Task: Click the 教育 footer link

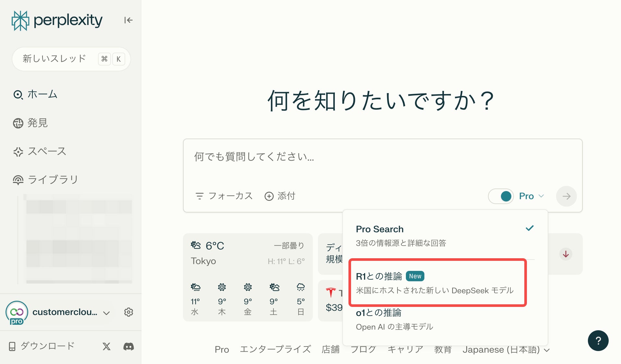Action: click(x=443, y=349)
